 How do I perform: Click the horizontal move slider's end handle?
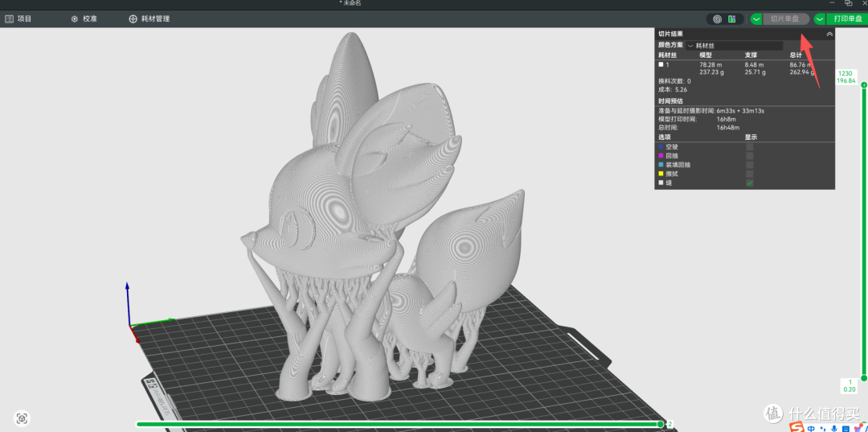661,424
